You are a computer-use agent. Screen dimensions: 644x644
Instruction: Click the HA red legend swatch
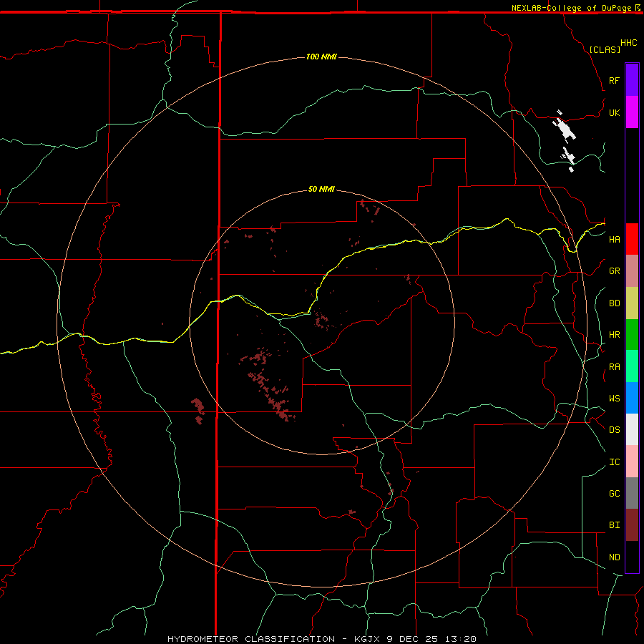(x=632, y=239)
